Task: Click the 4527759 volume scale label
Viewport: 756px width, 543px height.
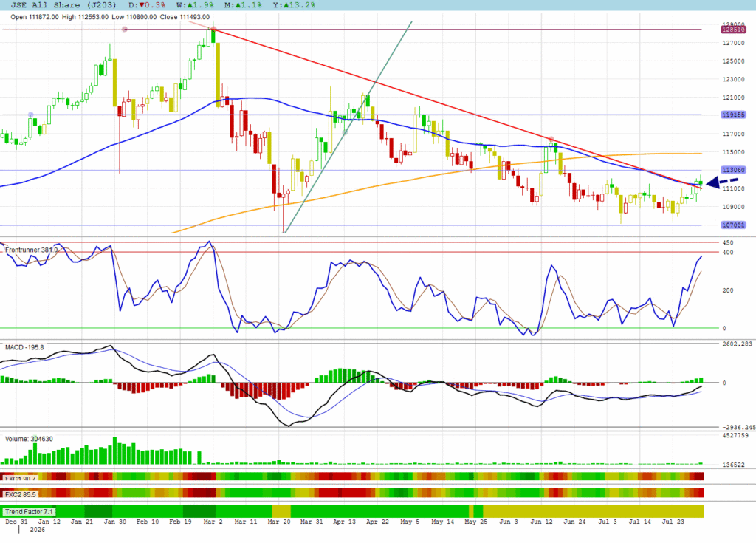Action: pos(735,435)
